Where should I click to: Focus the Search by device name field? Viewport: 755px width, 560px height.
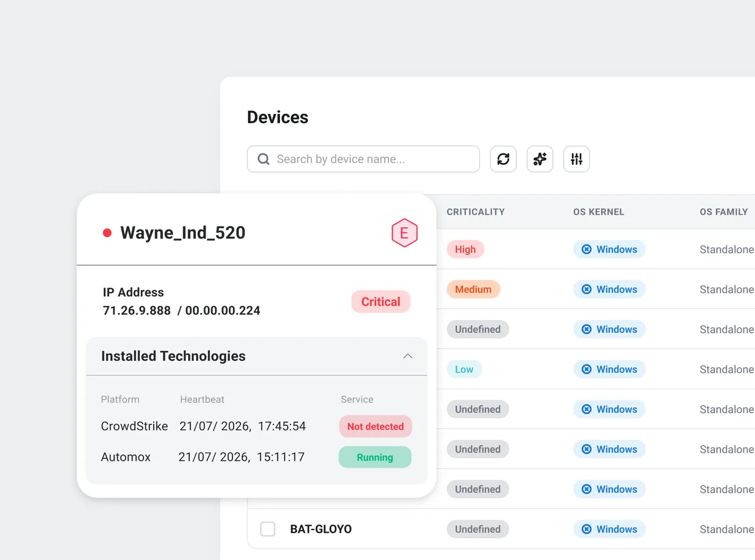click(x=364, y=159)
